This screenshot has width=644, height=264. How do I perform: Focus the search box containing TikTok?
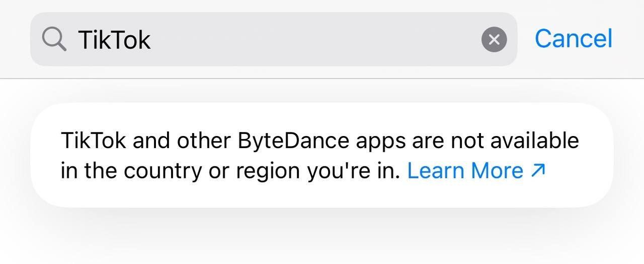[274, 39]
